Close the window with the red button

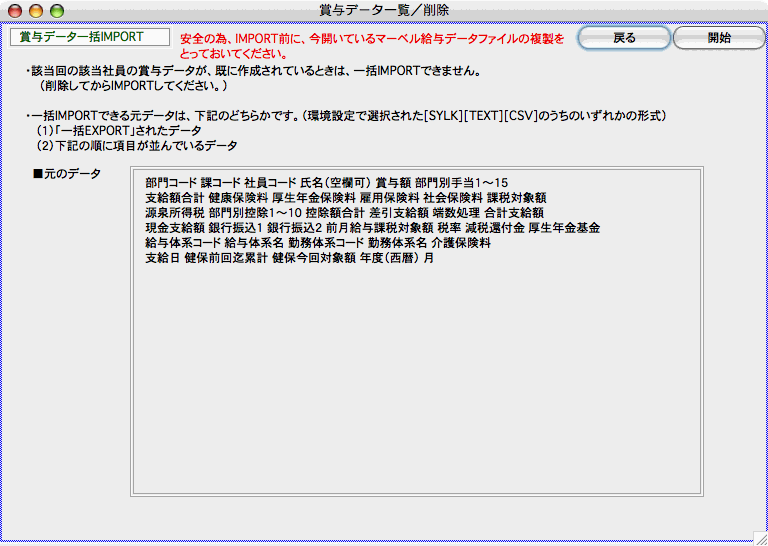(15, 10)
